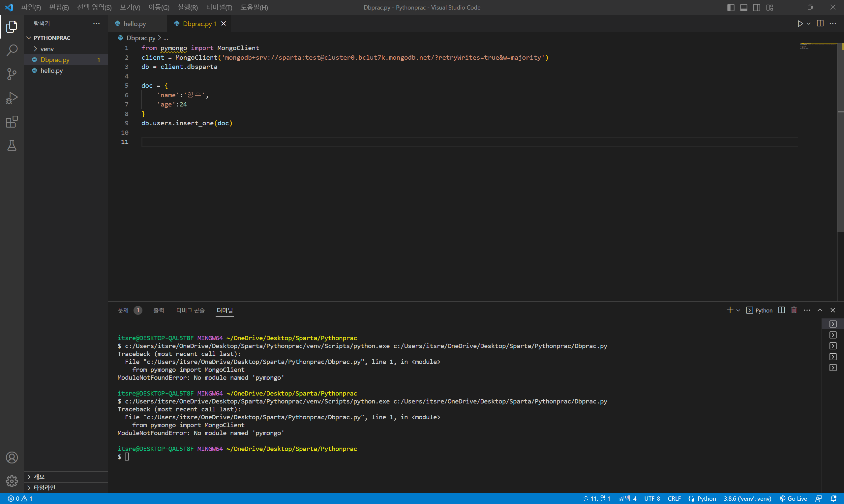This screenshot has height=504, width=844.
Task: Close the bottom panel
Action: point(833,310)
